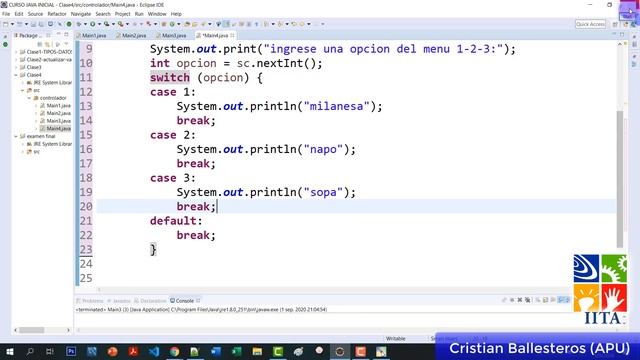This screenshot has width=640, height=360.
Task: Open File Explorer from the taskbar
Action: [x=257, y=351]
